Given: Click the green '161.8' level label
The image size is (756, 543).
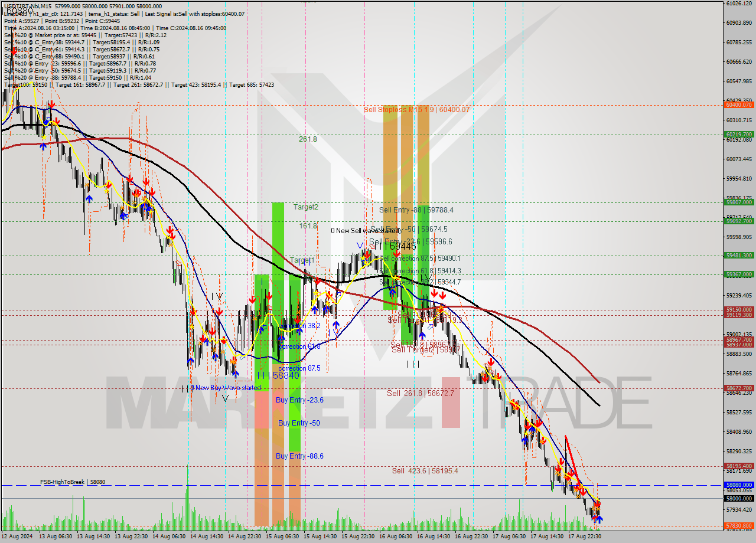Looking at the screenshot, I should [308, 226].
